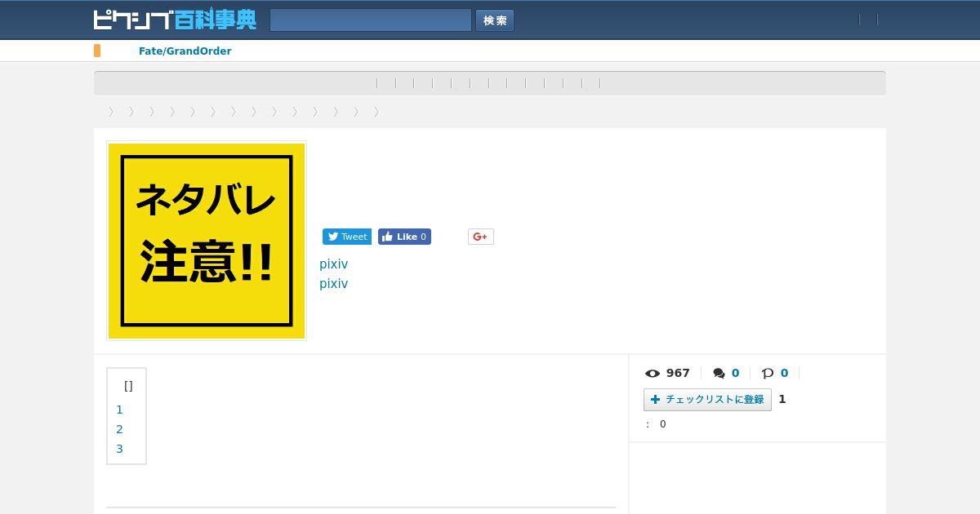
Task: Open the comment count 0 link
Action: (x=735, y=373)
